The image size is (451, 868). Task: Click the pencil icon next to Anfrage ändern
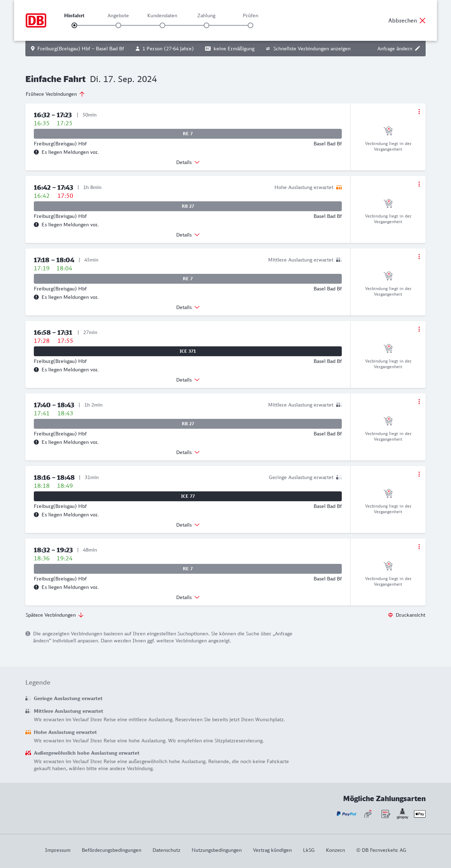[418, 49]
